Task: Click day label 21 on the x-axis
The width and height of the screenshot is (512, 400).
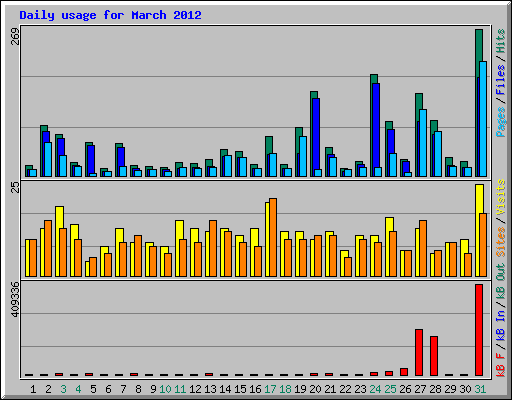Action: point(330,389)
